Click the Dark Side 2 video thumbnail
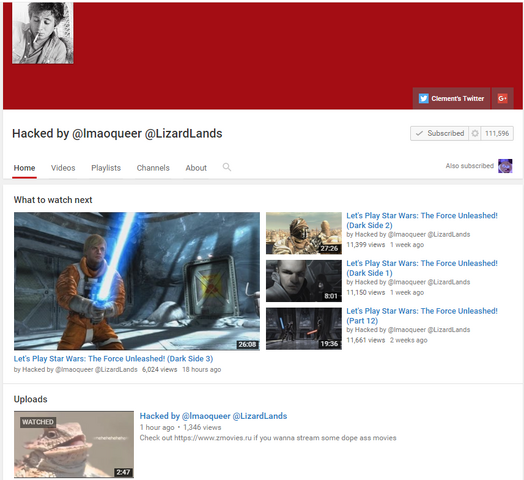524x480 pixels. point(304,233)
